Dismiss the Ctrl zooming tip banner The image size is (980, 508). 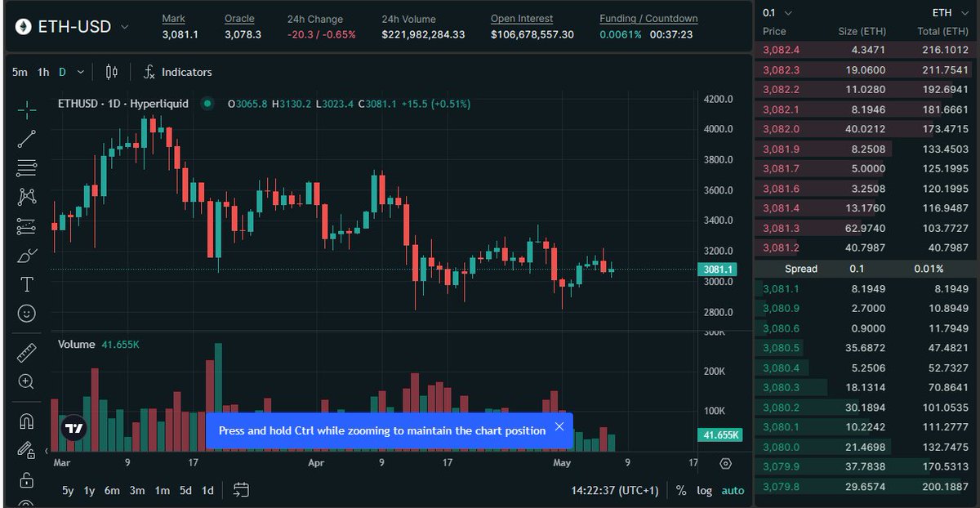(559, 426)
